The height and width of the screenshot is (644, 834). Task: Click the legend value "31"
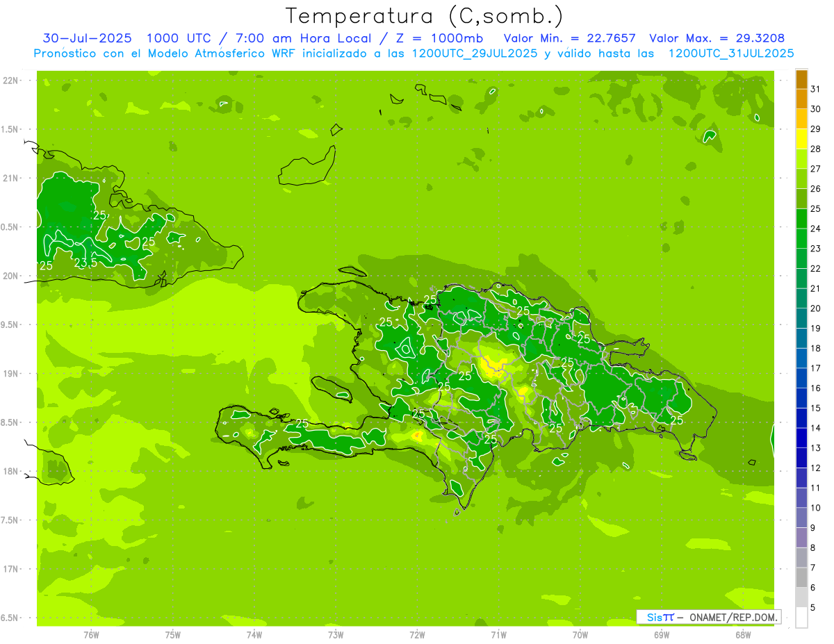815,89
